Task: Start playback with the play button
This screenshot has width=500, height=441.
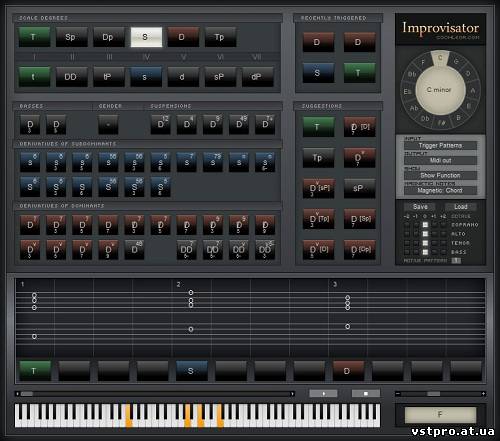Action: click(323, 394)
